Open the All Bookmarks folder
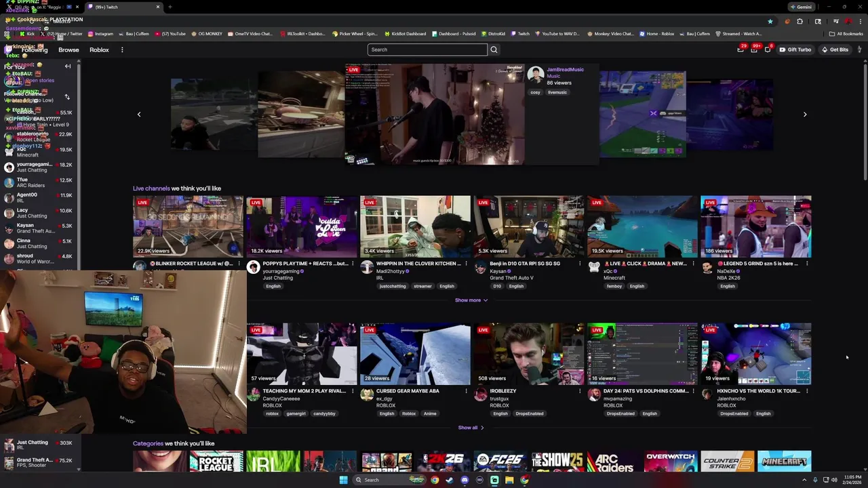The width and height of the screenshot is (868, 488). [x=846, y=33]
